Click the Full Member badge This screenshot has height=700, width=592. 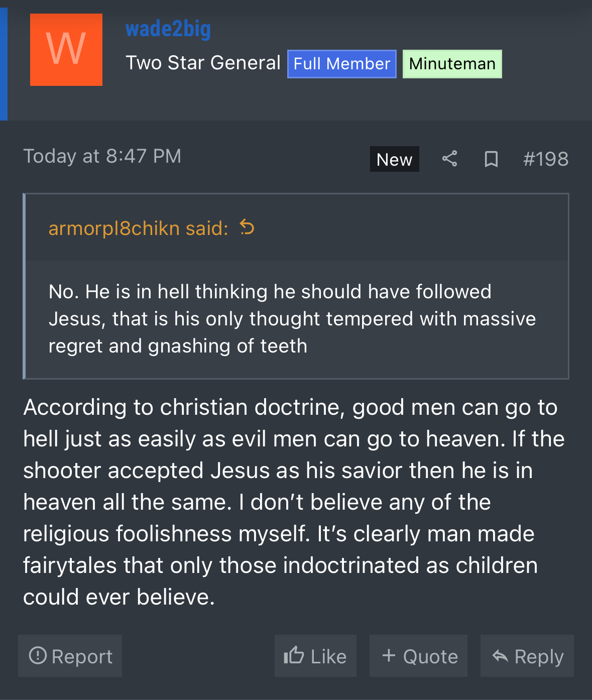(x=341, y=64)
